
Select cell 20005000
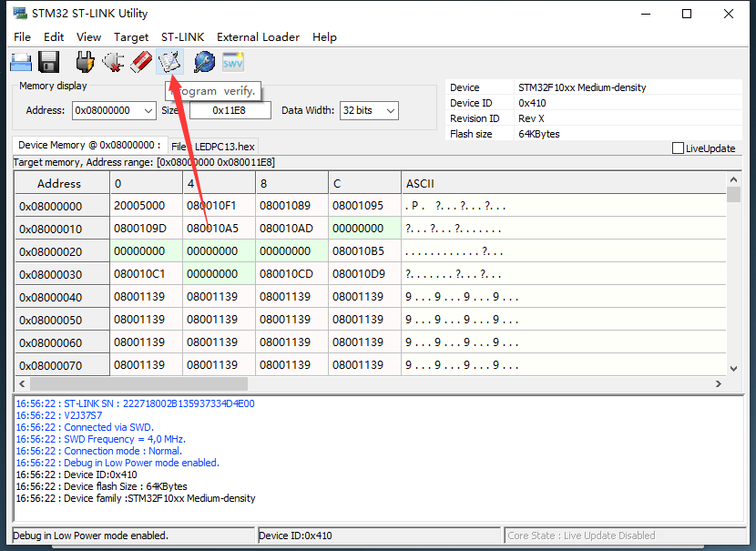tap(146, 206)
